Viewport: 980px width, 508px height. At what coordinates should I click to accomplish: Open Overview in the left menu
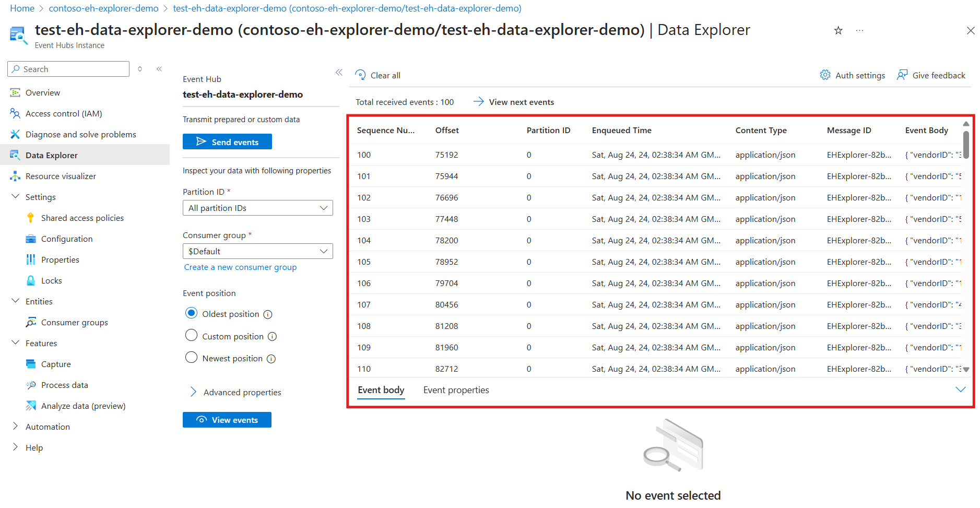43,93
